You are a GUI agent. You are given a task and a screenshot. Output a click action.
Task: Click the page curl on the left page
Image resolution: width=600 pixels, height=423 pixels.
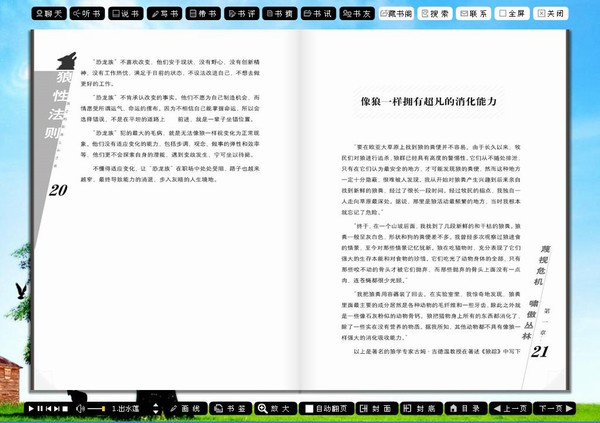pos(43,379)
